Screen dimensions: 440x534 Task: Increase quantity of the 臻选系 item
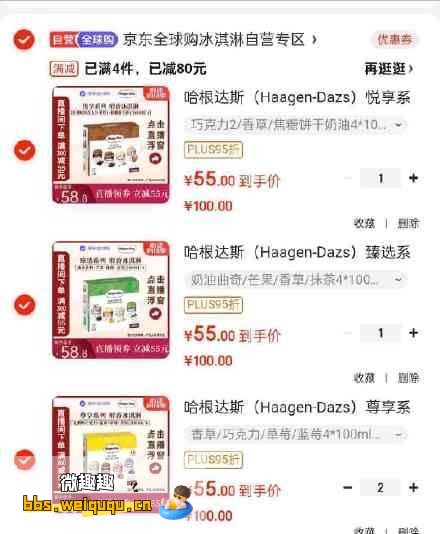tap(413, 333)
